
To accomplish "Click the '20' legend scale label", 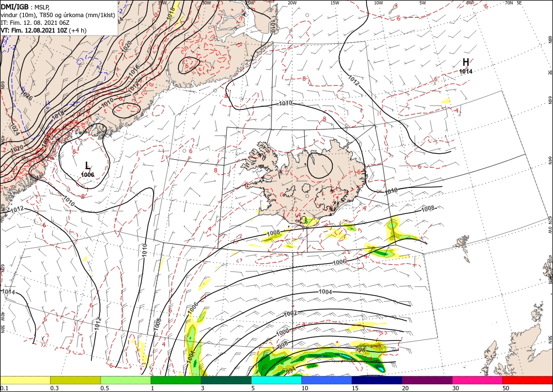I will click(x=405, y=388).
